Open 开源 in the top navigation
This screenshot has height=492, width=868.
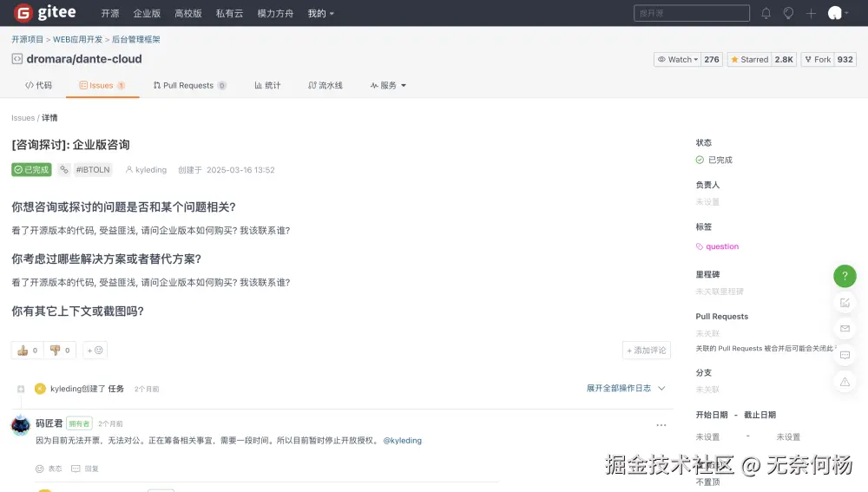point(110,13)
